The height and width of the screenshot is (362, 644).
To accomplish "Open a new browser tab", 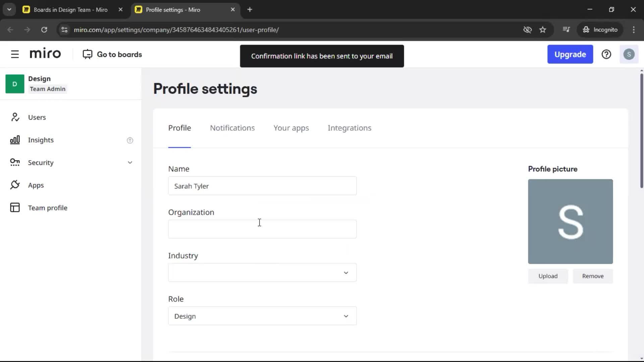I will [250, 10].
